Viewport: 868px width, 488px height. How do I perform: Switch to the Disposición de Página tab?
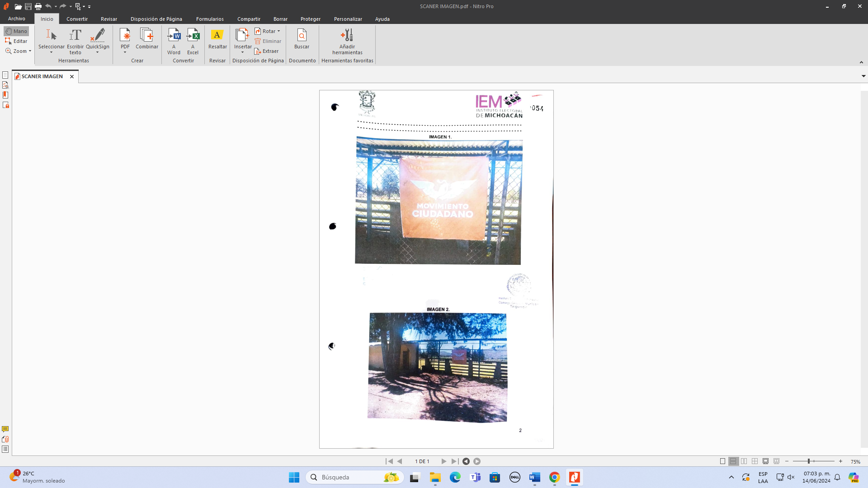pos(156,19)
